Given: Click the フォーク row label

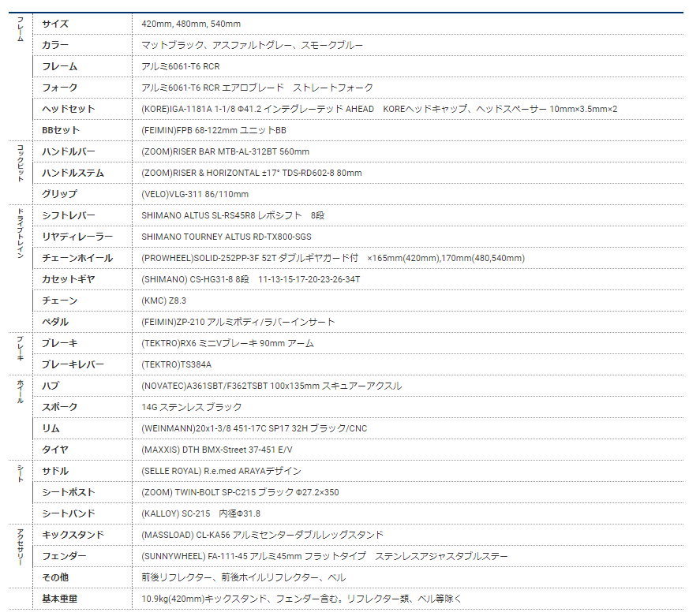Looking at the screenshot, I should click(x=60, y=88).
